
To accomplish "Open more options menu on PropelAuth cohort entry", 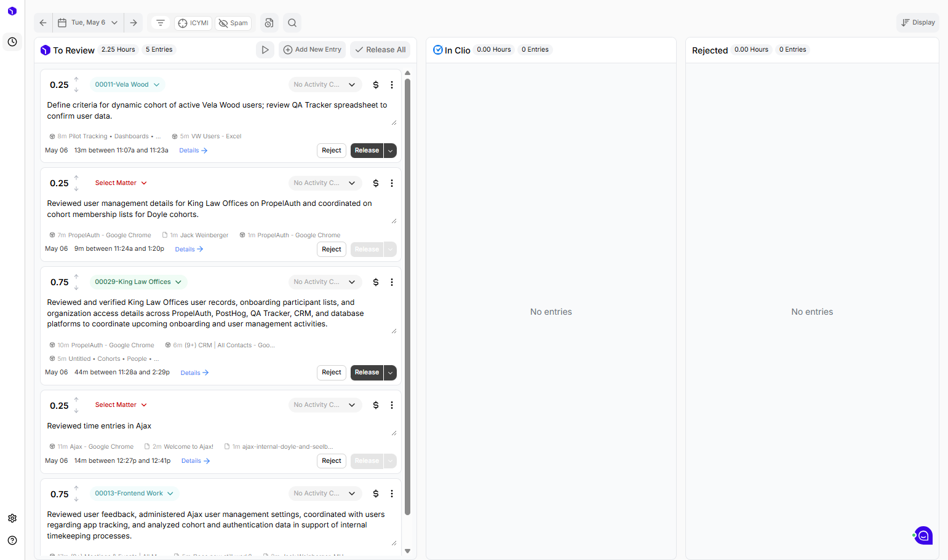I will (x=392, y=183).
